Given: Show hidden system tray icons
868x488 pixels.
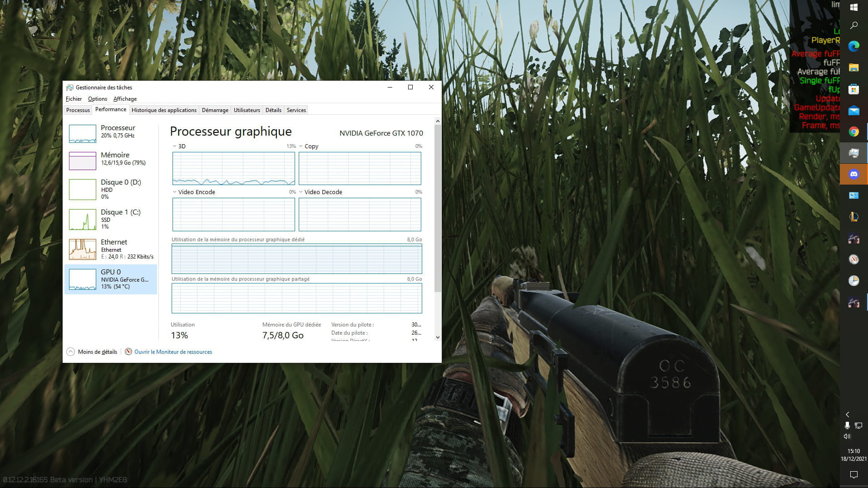Looking at the screenshot, I should click(x=847, y=415).
